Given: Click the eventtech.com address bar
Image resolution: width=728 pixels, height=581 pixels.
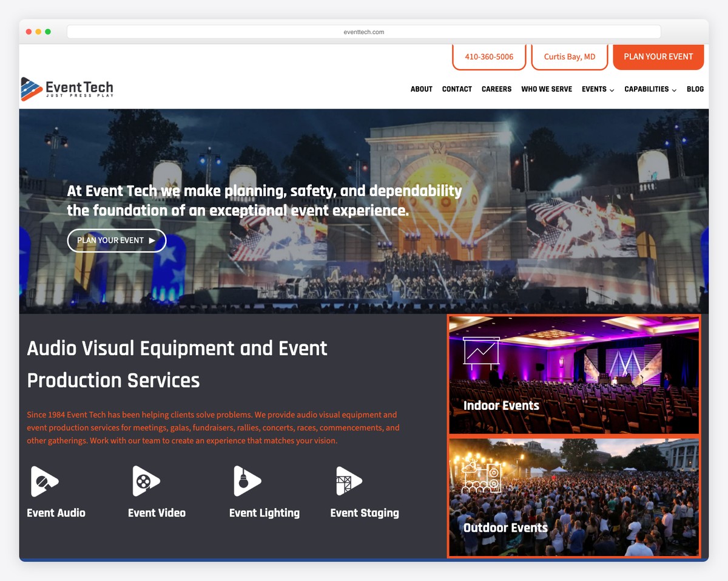Looking at the screenshot, I should 364,32.
